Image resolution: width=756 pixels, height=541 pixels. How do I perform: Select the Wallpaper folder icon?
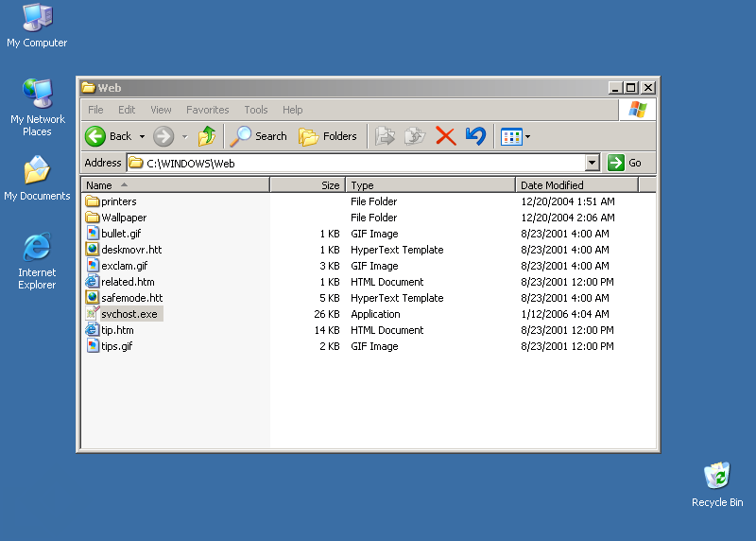coord(92,218)
